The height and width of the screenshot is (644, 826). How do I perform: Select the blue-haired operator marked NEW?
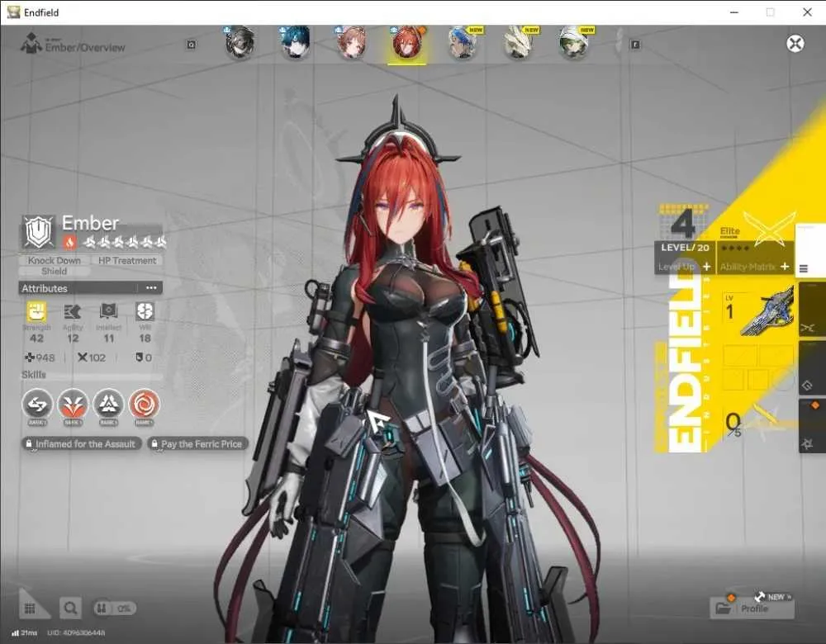pos(463,42)
